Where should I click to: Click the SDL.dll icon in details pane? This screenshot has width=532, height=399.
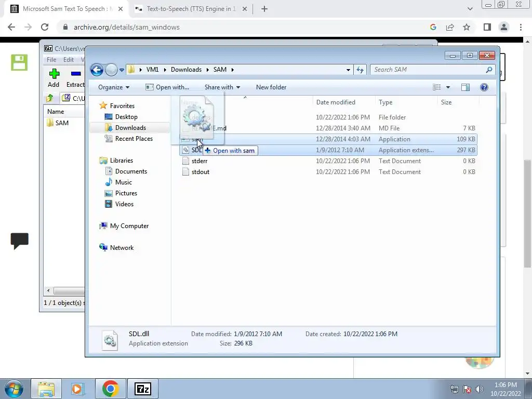pyautogui.click(x=110, y=340)
